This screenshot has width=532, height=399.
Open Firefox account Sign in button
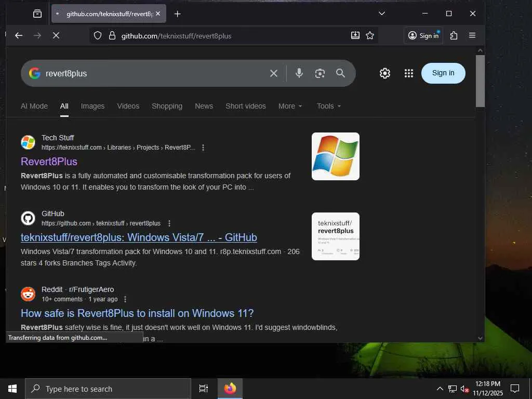pyautogui.click(x=423, y=35)
